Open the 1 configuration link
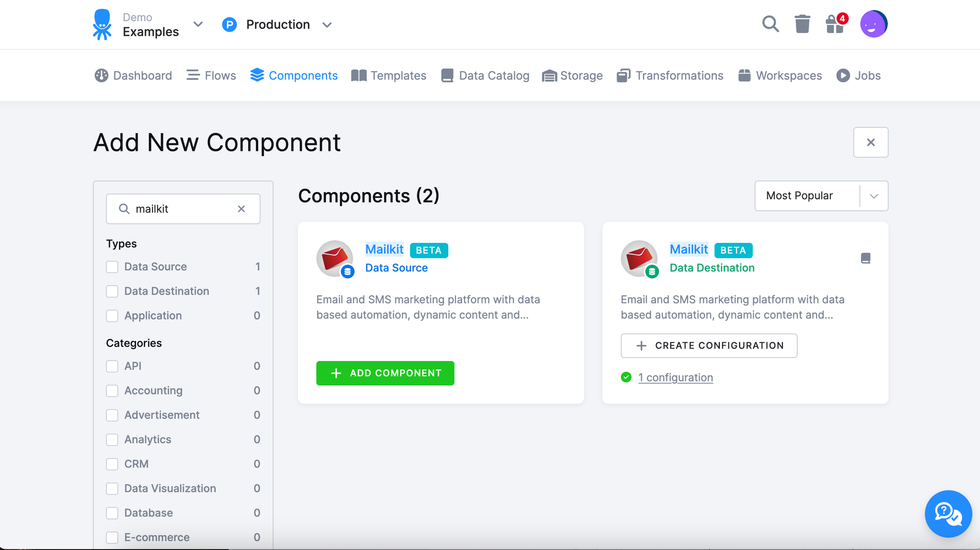This screenshot has width=980, height=550. (675, 378)
